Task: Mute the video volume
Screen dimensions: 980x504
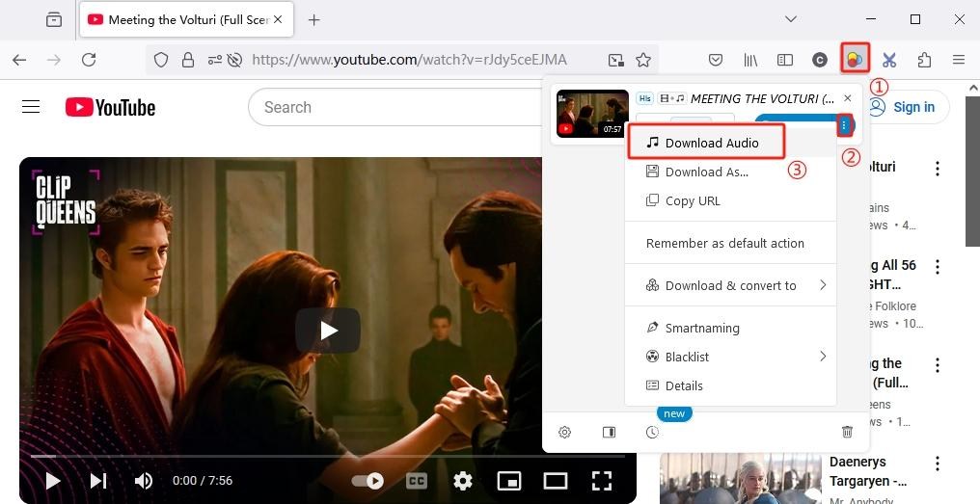Action: (x=144, y=480)
